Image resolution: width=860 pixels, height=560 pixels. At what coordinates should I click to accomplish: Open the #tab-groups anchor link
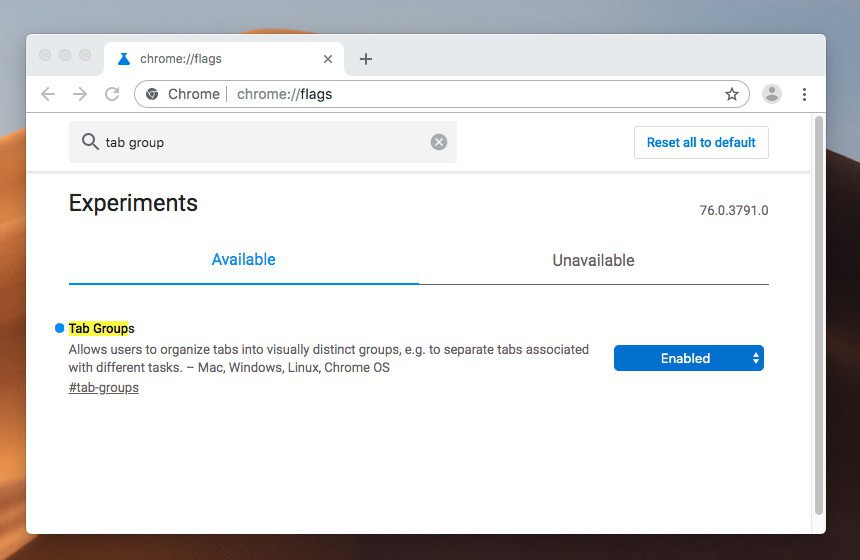tap(104, 388)
